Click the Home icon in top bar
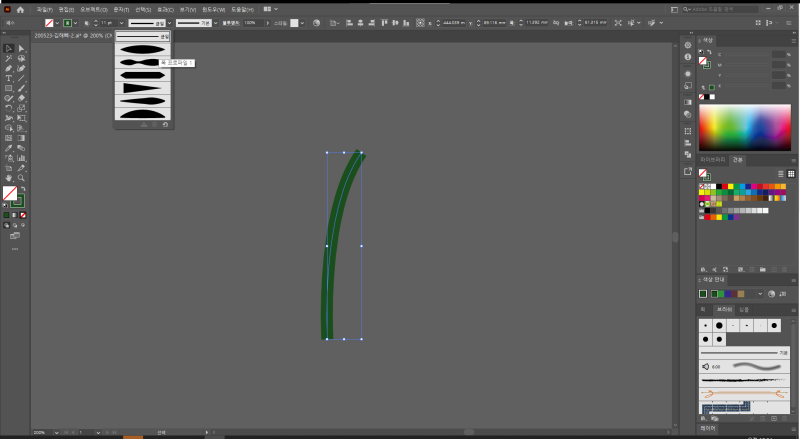This screenshot has height=439, width=800. (x=20, y=9)
